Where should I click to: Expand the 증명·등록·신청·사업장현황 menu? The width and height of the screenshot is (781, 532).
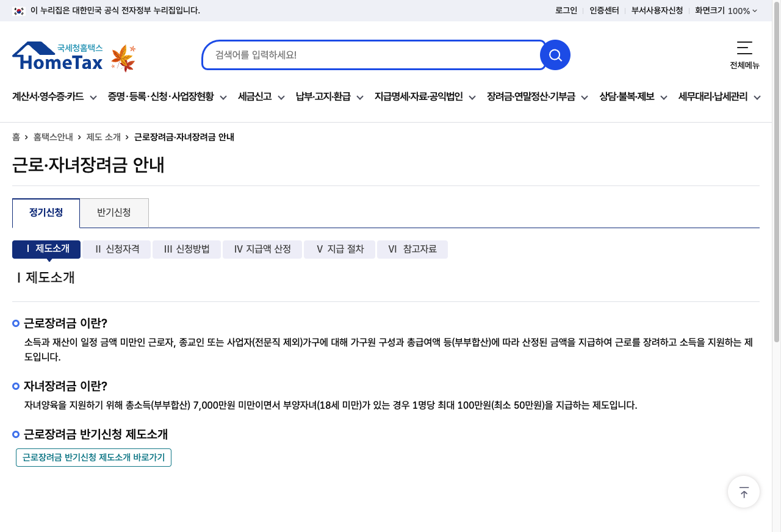[x=167, y=96]
